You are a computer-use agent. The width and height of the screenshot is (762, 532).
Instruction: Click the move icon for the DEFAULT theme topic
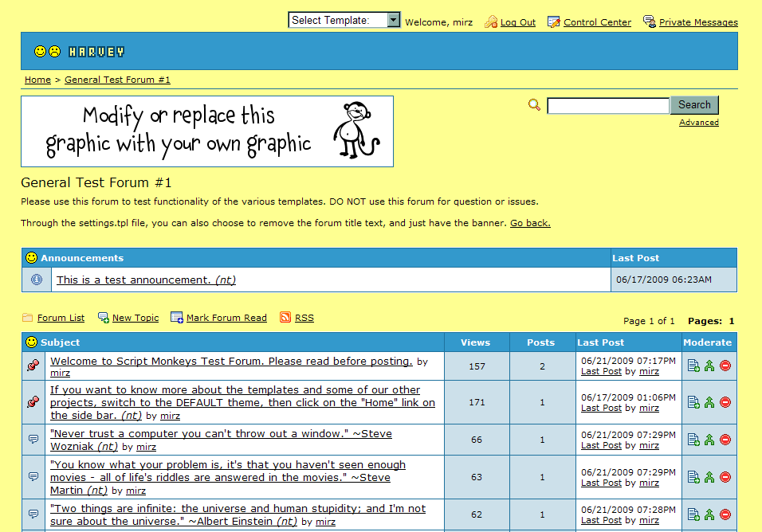pyautogui.click(x=693, y=402)
